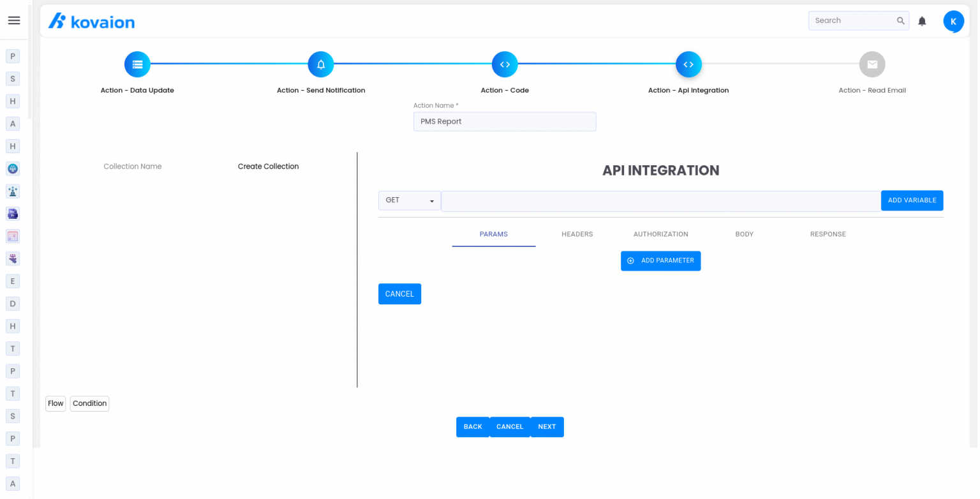980x499 pixels.
Task: Select the person-with-stars sidebar icon
Action: [13, 191]
